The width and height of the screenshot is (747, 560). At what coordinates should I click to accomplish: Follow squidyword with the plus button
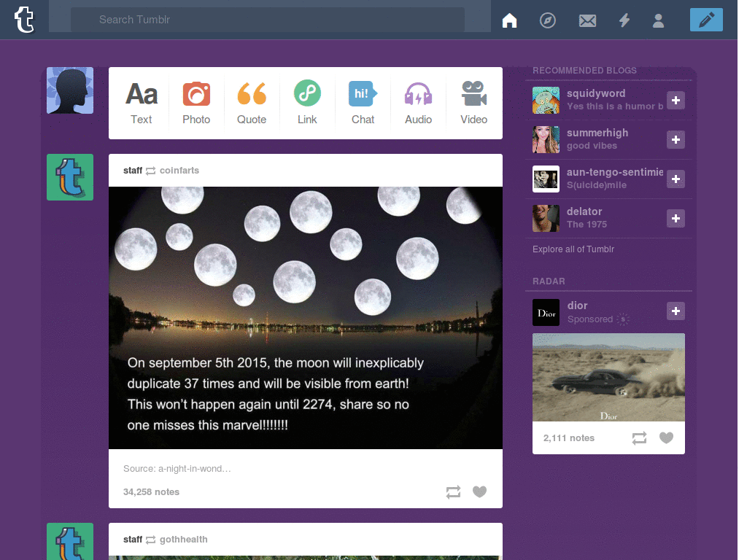(x=676, y=101)
